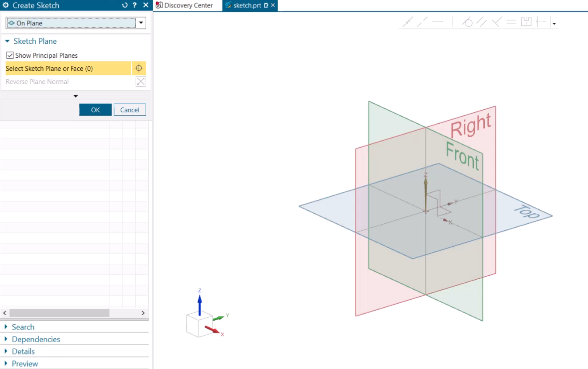
Task: Expand more dialog options with the down arrow
Action: coord(75,96)
